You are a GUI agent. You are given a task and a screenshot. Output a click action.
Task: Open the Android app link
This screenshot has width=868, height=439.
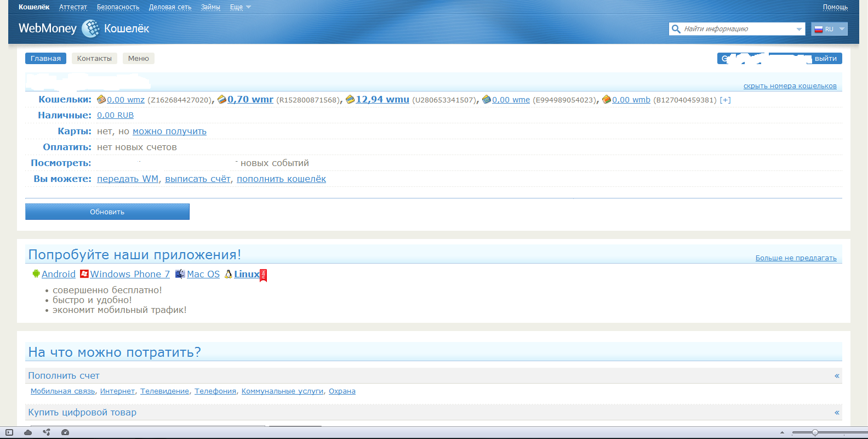pos(59,274)
